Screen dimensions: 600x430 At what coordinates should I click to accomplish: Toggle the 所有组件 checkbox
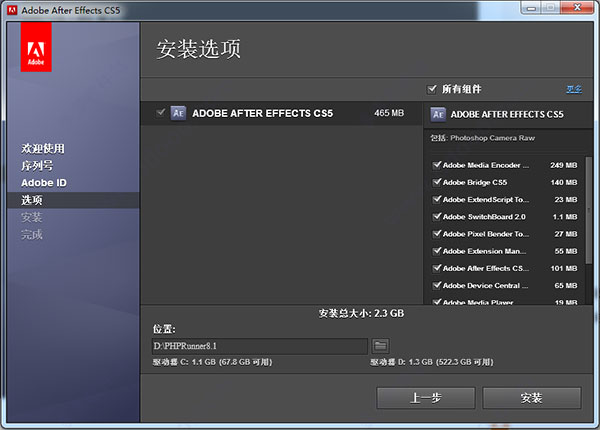coord(432,89)
